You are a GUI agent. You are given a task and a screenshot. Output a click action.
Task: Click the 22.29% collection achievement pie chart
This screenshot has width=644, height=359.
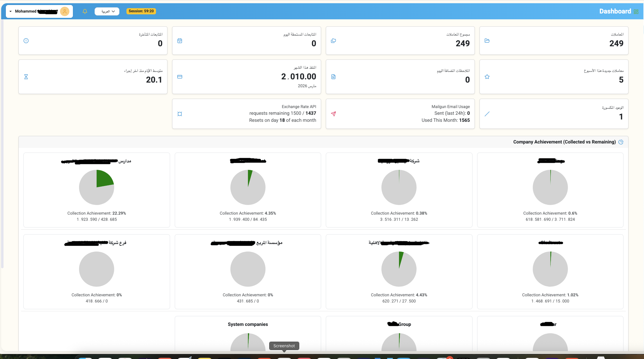coord(97,187)
